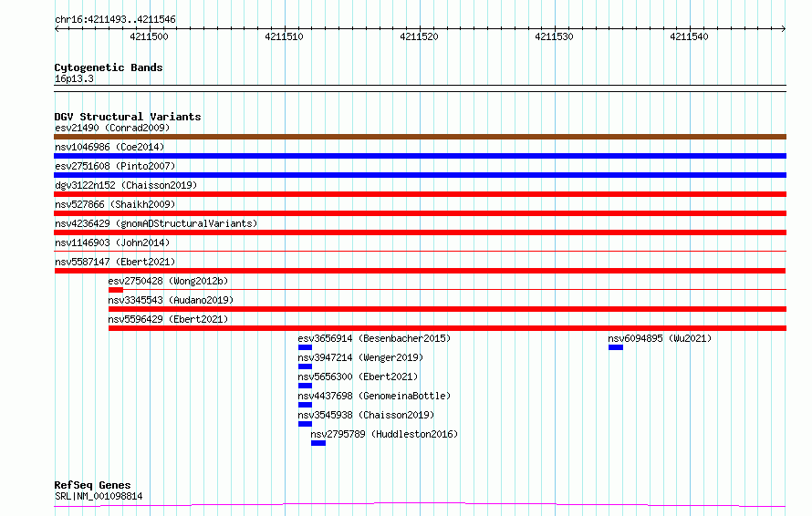
Task: Click the blue esv3656914 block
Action: 305,347
